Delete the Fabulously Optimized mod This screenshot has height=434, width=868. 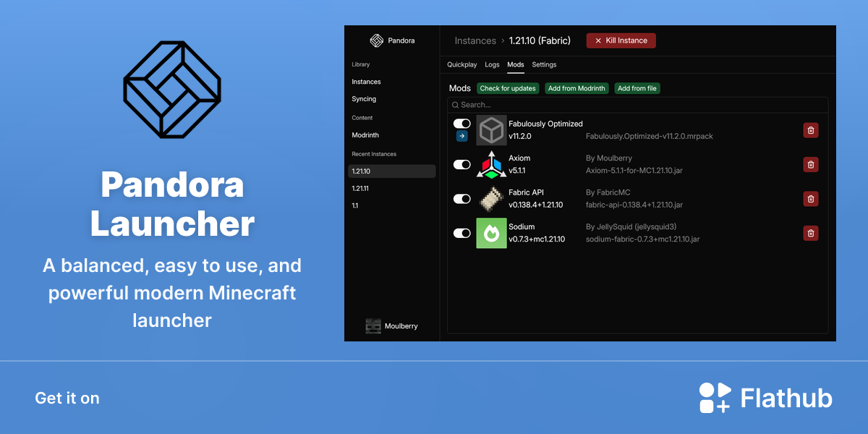click(811, 130)
